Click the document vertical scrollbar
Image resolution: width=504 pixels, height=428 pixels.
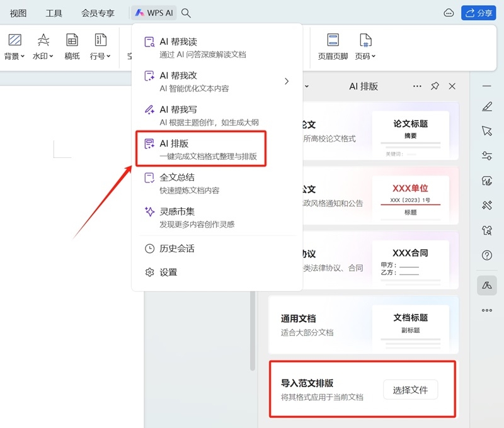tap(253, 330)
